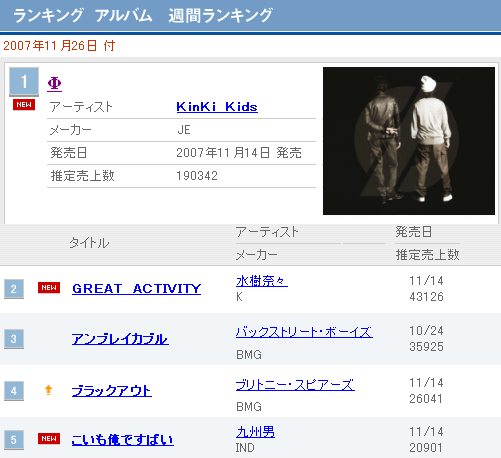Click the タイトル column header
The image size is (501, 458).
pyautogui.click(x=89, y=243)
